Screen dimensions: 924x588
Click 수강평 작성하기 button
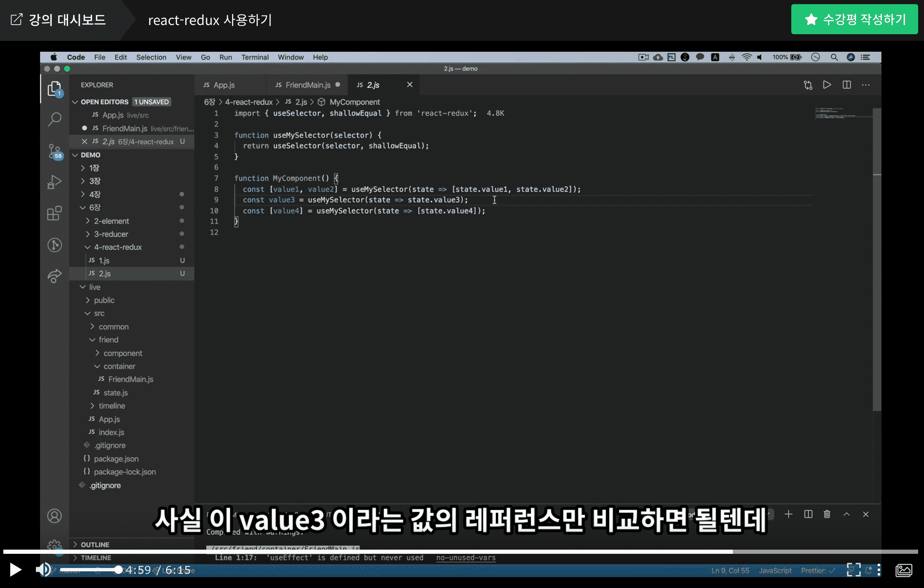point(854,19)
